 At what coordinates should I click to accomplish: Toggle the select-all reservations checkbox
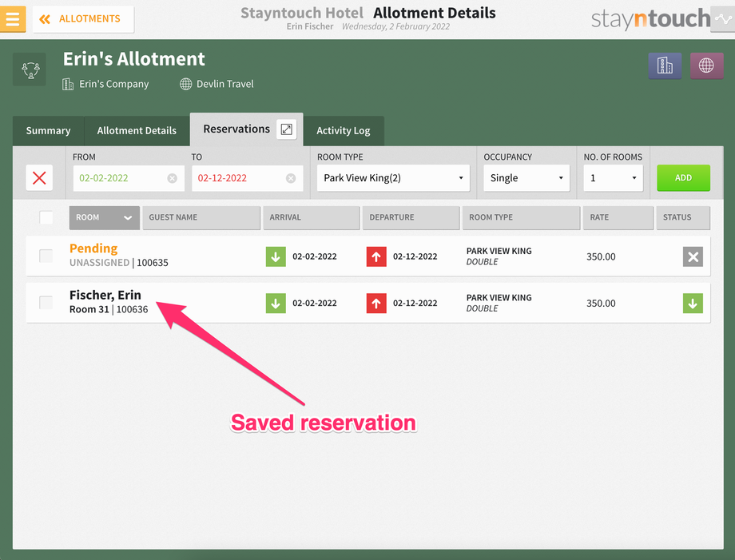[46, 217]
